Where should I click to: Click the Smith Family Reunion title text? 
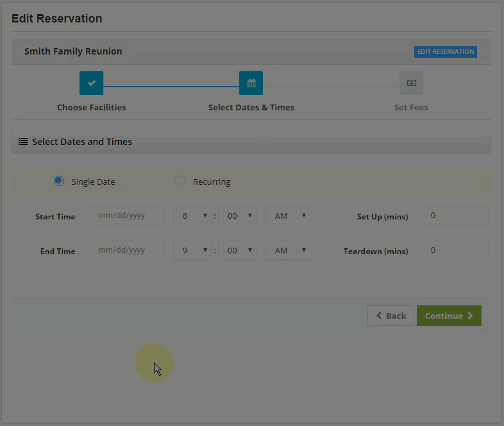point(73,51)
